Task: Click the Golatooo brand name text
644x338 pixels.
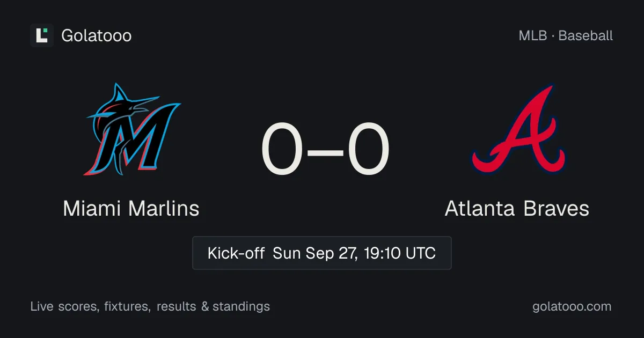Action: click(97, 35)
